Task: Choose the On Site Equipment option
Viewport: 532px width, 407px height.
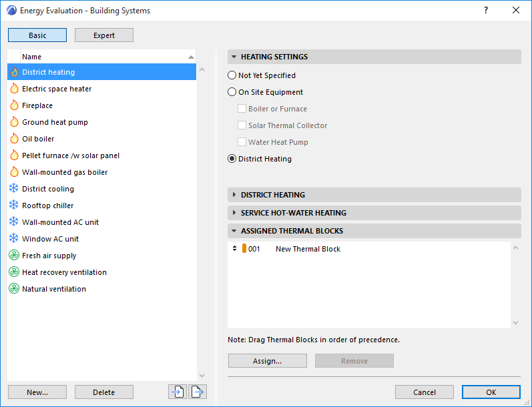Action: [x=232, y=92]
